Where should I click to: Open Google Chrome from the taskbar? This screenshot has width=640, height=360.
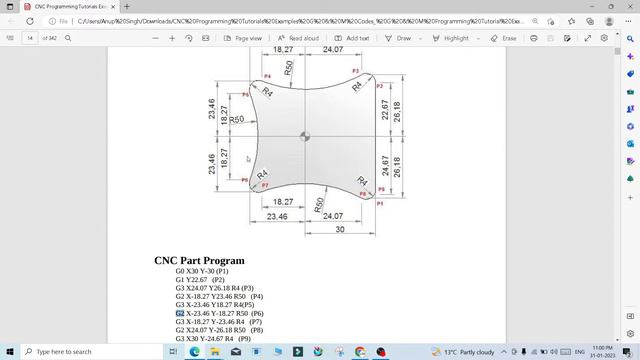[360, 351]
